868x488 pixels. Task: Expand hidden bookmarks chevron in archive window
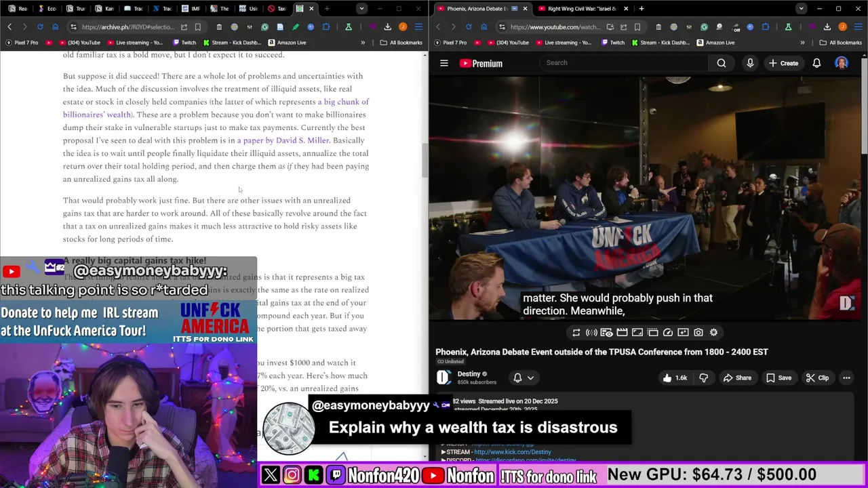click(363, 43)
